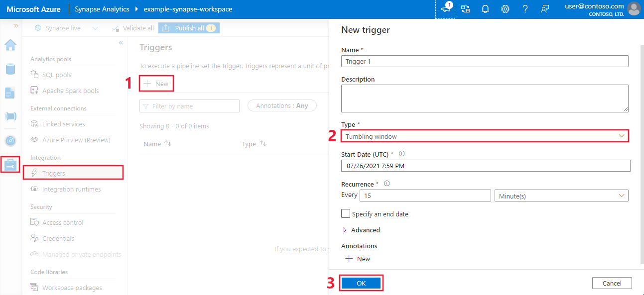Click Publish all in the toolbar
This screenshot has height=295, width=644.
click(x=188, y=28)
